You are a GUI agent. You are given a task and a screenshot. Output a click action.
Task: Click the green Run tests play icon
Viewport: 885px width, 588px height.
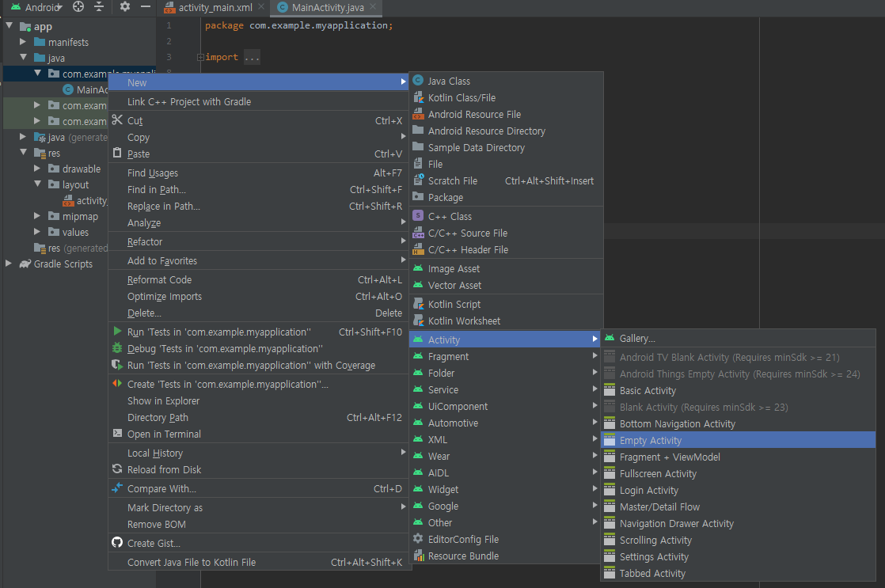click(x=117, y=332)
